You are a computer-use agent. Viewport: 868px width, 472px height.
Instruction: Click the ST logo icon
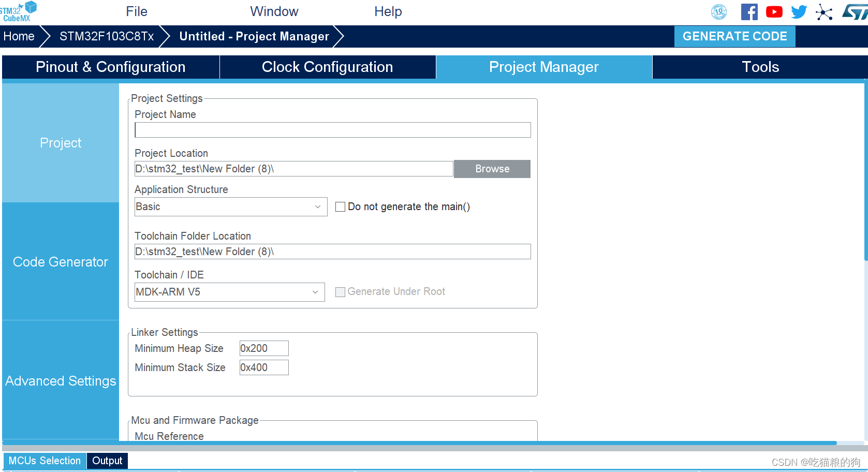(x=855, y=12)
